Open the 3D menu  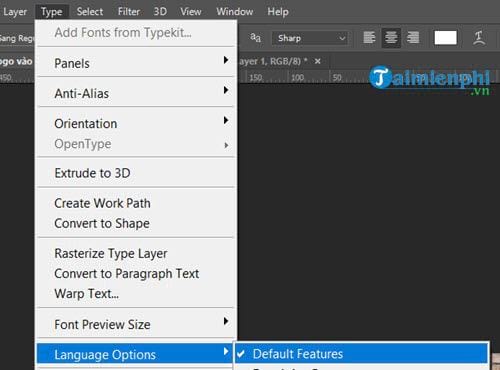click(160, 12)
